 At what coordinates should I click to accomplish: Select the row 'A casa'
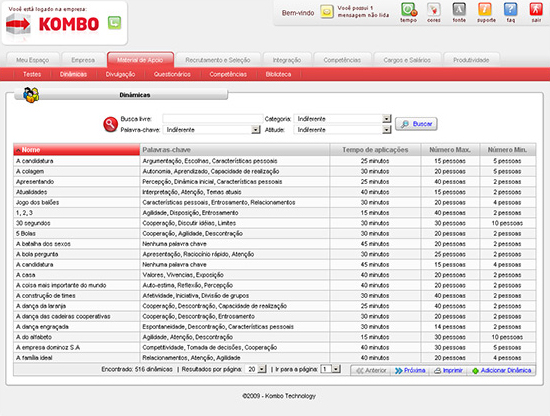click(x=275, y=275)
